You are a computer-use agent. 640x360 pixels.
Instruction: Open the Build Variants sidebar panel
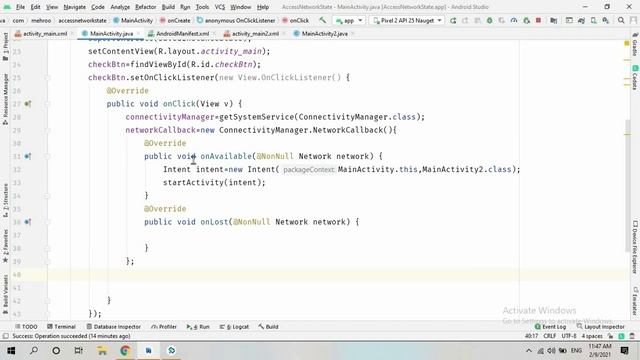[5, 293]
